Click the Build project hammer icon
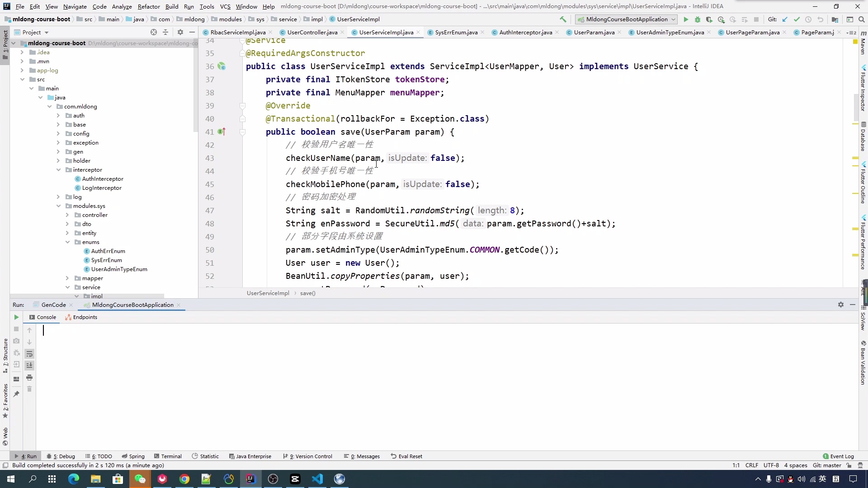The image size is (868, 488). click(x=563, y=19)
